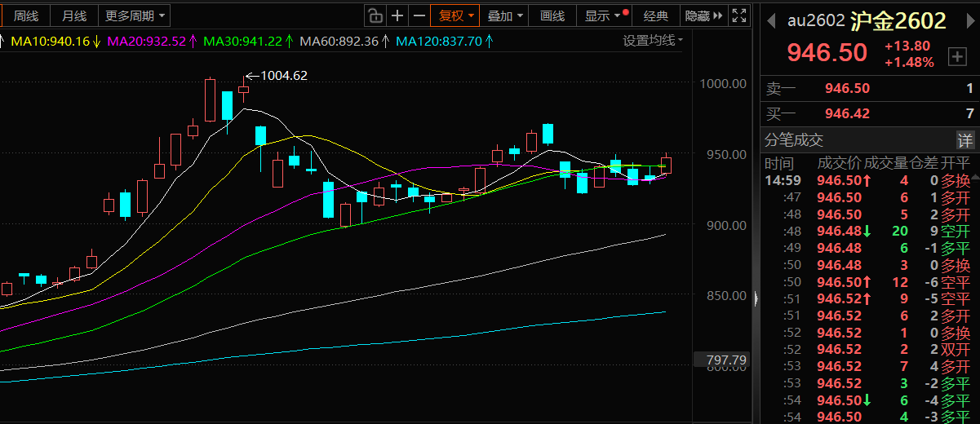Image resolution: width=980 pixels, height=424 pixels.
Task: Switch to 经典 classic view
Action: pyautogui.click(x=656, y=15)
